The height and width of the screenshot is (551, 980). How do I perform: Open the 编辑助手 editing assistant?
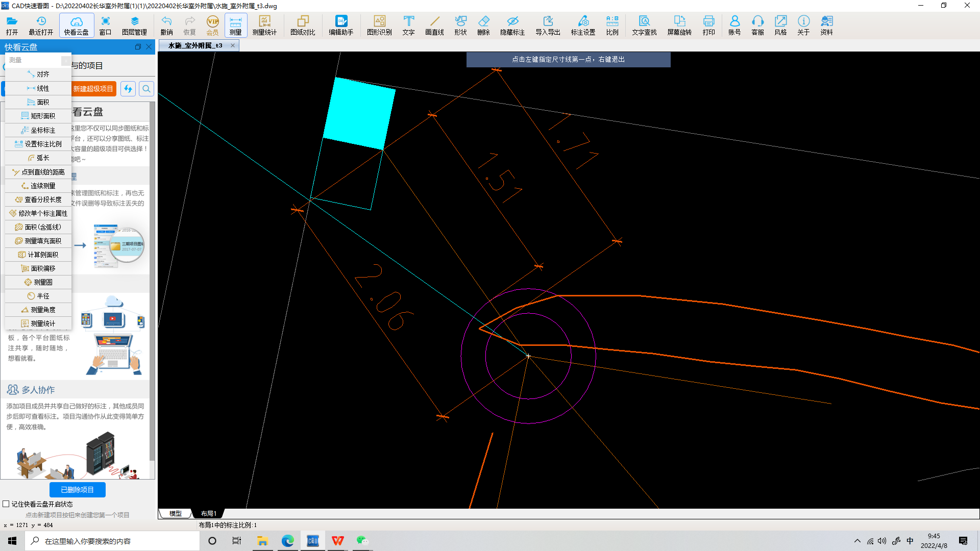pos(341,25)
